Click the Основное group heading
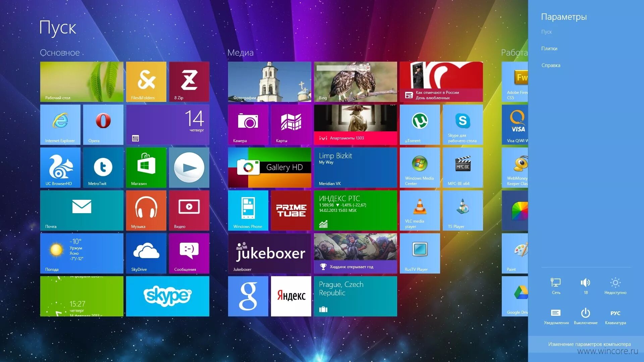The width and height of the screenshot is (644, 362). coord(60,53)
